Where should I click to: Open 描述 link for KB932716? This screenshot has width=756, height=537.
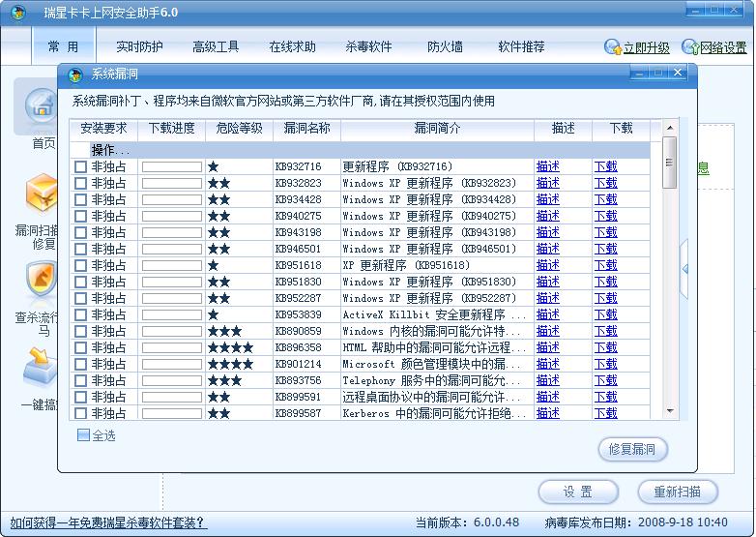[x=548, y=167]
